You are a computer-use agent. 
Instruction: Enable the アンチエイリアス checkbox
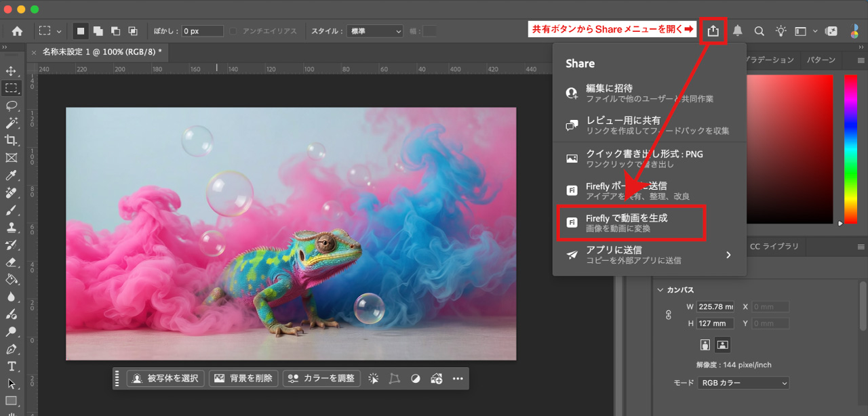tap(233, 31)
